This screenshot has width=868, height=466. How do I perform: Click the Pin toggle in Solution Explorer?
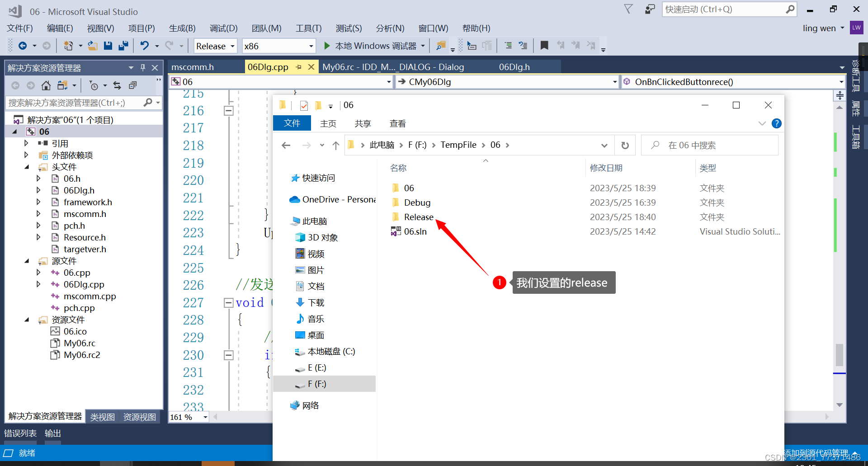[143, 67]
